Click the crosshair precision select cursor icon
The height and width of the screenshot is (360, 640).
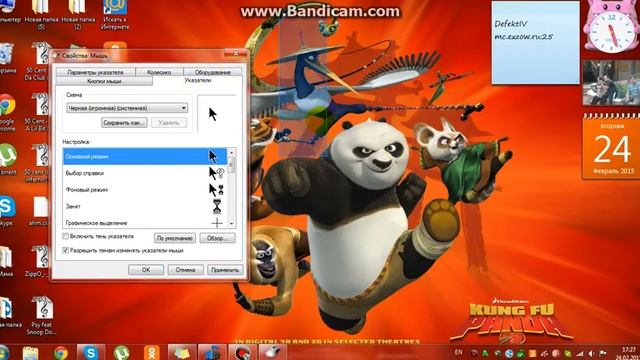click(217, 223)
